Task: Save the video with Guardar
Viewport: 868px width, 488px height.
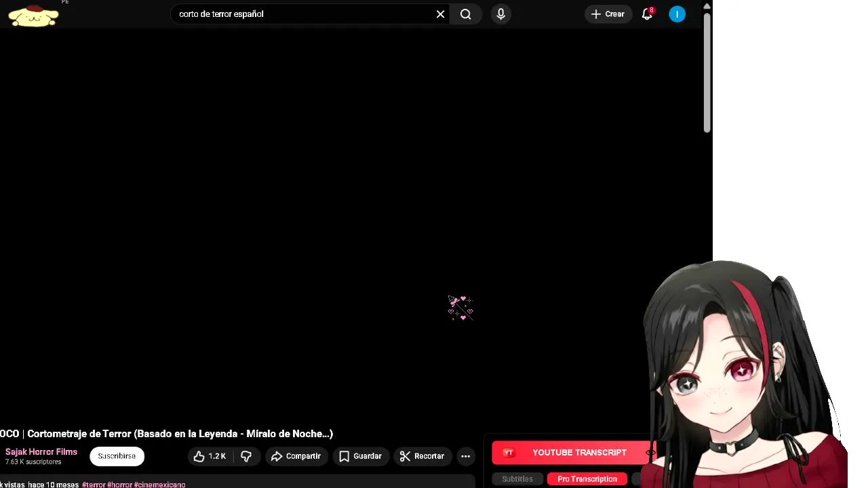Action: coord(361,456)
